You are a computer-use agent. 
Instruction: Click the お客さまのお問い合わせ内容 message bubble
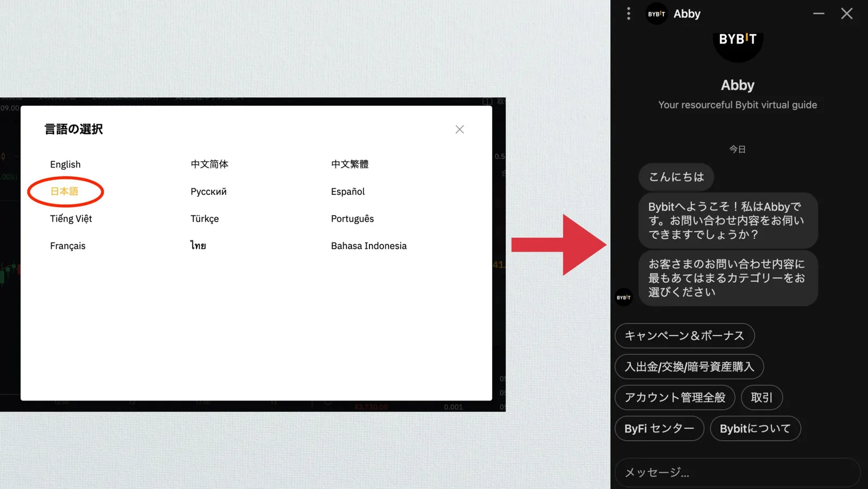pos(728,278)
